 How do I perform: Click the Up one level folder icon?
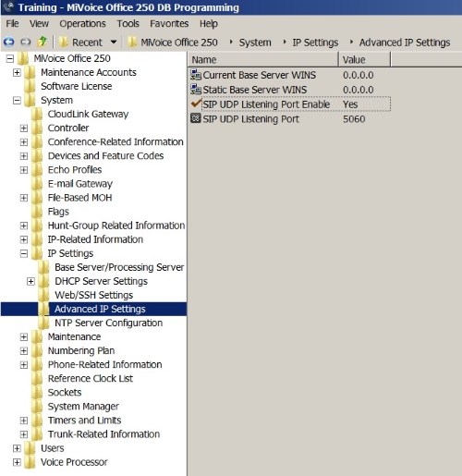42,42
